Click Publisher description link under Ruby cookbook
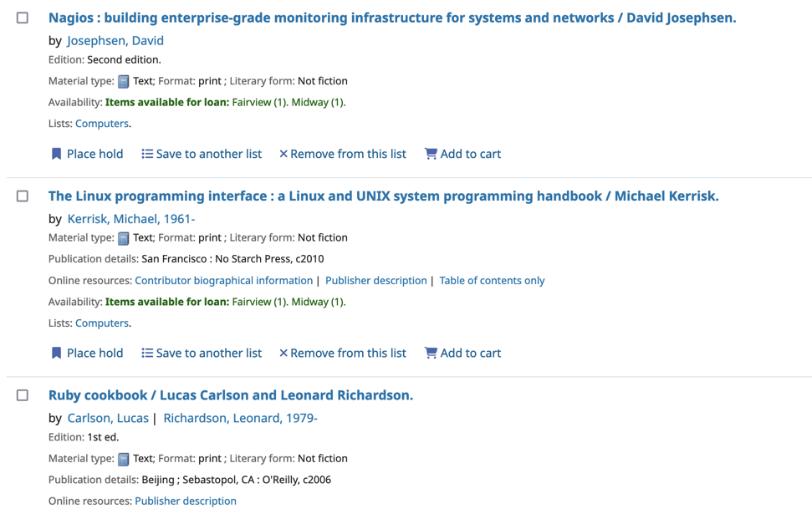Screen dimensions: 812x514 (x=185, y=501)
